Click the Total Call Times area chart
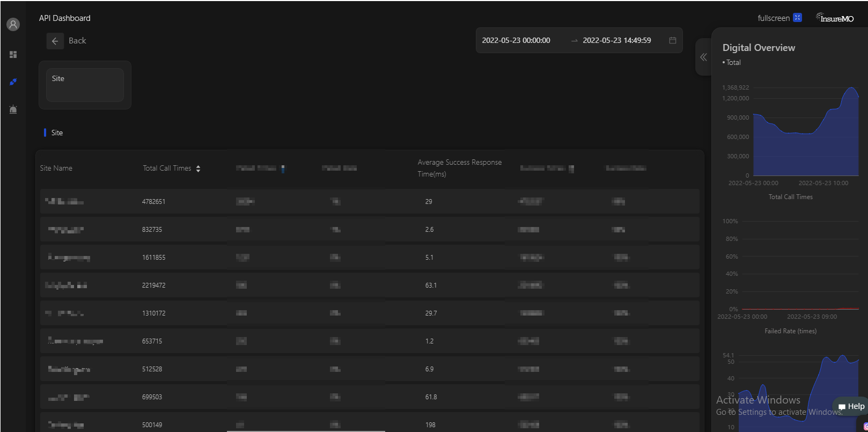The height and width of the screenshot is (432, 868). point(806,131)
